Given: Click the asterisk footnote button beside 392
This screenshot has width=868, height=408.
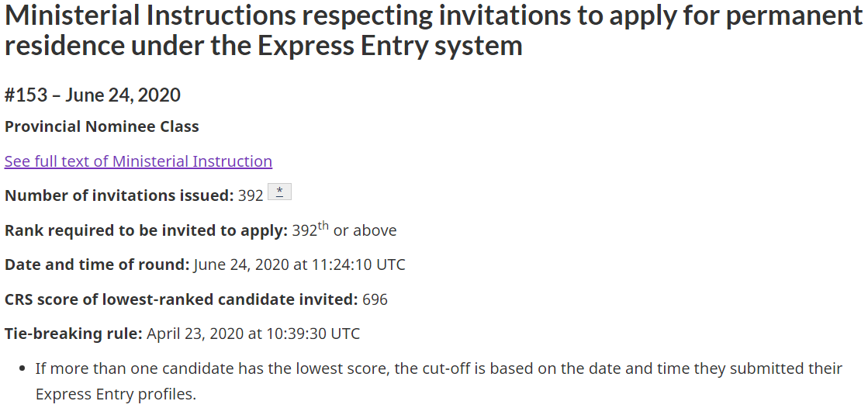Looking at the screenshot, I should pos(279,192).
